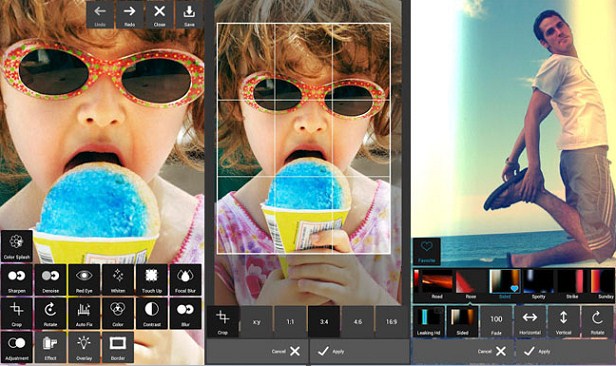The height and width of the screenshot is (366, 616).
Task: Toggle the Favorite heart button
Action: [427, 251]
